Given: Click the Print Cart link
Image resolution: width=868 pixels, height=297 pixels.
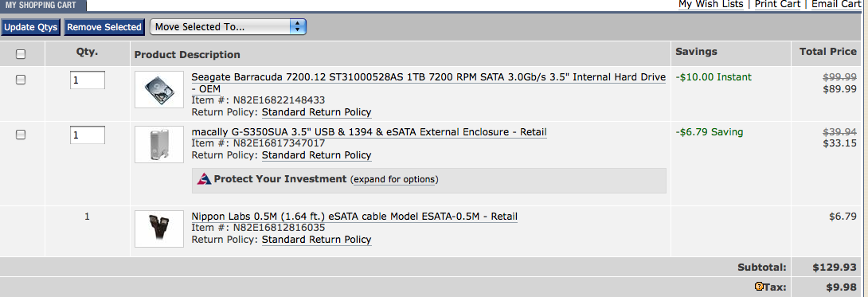Looking at the screenshot, I should (x=777, y=5).
